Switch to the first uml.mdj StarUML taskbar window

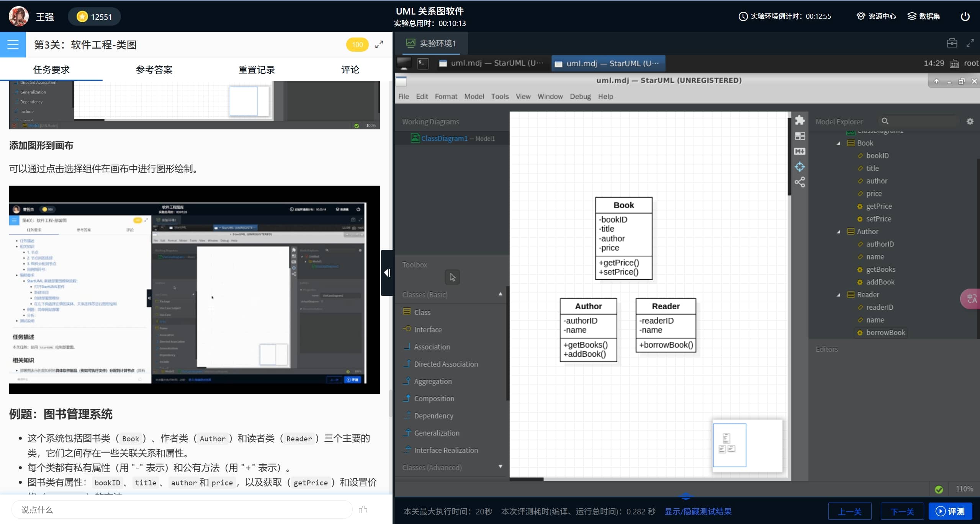click(491, 63)
